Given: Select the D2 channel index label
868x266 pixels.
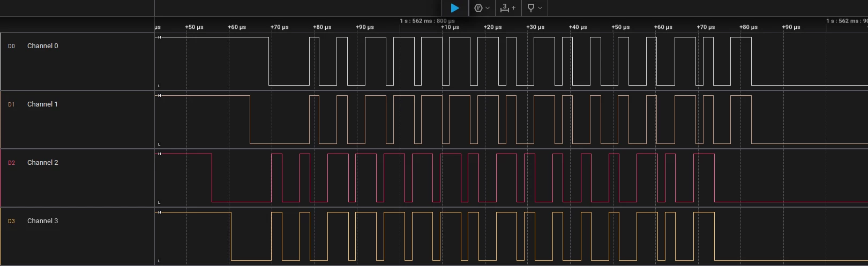Looking at the screenshot, I should (x=11, y=163).
